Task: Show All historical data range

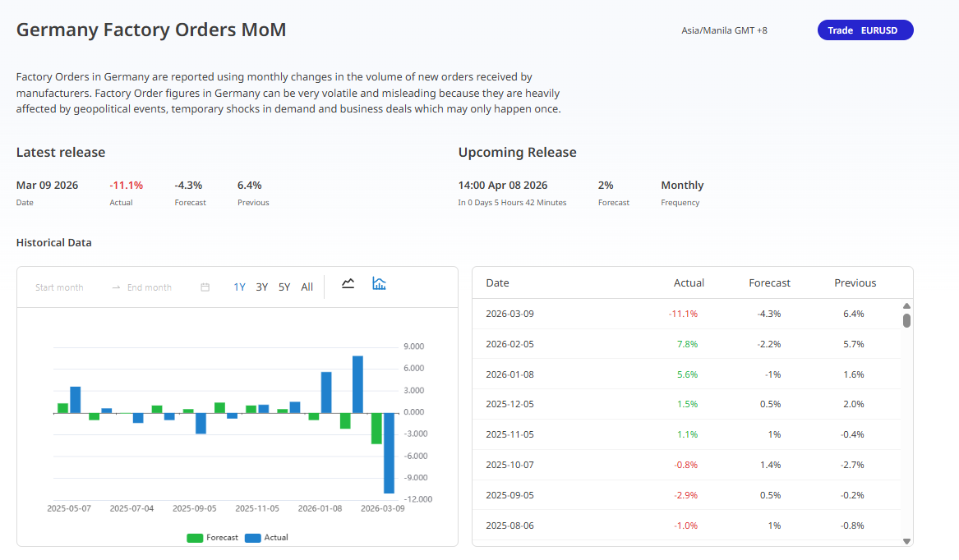Action: (x=307, y=287)
